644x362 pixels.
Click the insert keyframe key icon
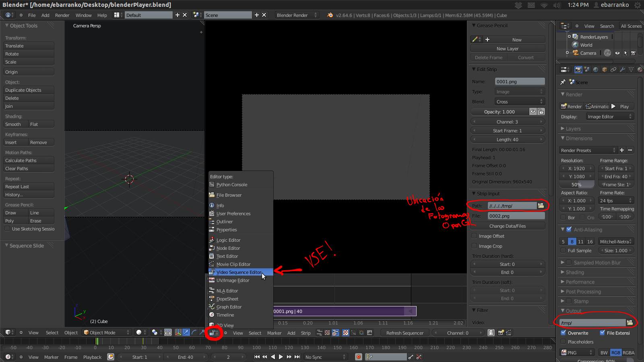411,357
